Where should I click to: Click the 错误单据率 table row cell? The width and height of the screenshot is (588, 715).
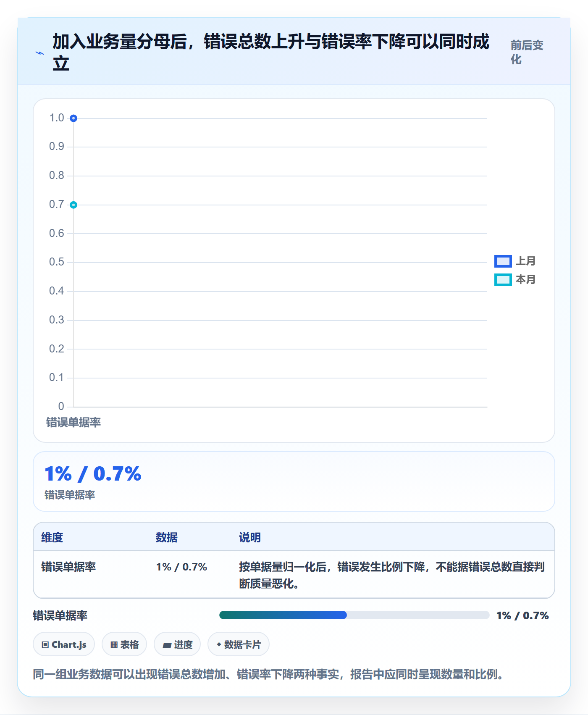tap(68, 567)
